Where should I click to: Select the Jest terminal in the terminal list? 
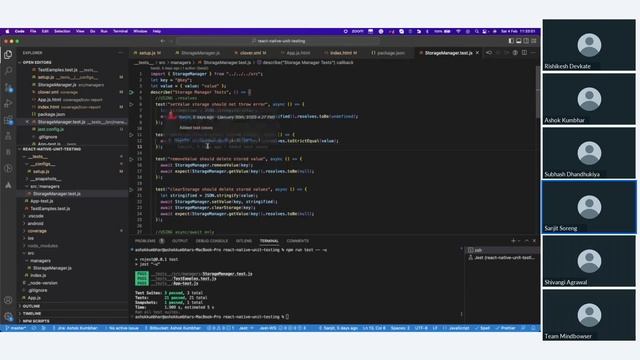[x=501, y=258]
